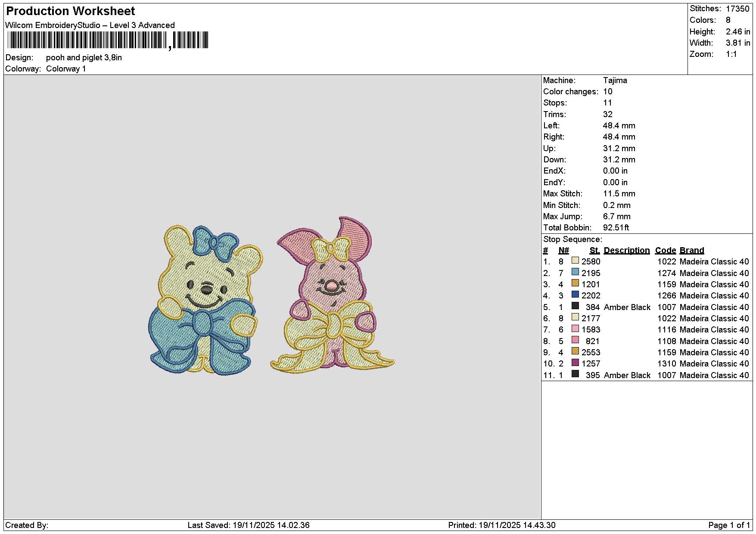Viewport: 756px width, 534px height.
Task: Click the Max Stitch value '11.5 mm'
Action: pyautogui.click(x=619, y=194)
